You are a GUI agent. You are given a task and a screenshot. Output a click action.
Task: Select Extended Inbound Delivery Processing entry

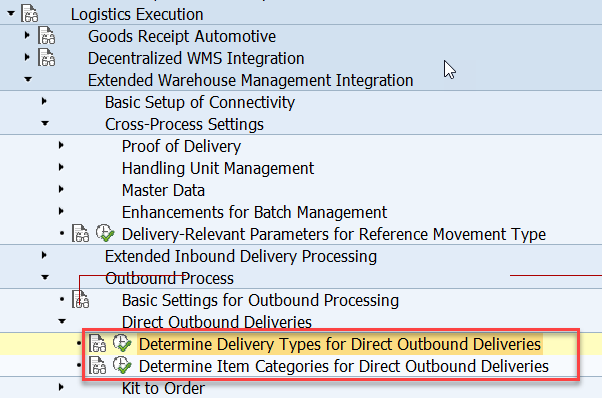click(241, 256)
